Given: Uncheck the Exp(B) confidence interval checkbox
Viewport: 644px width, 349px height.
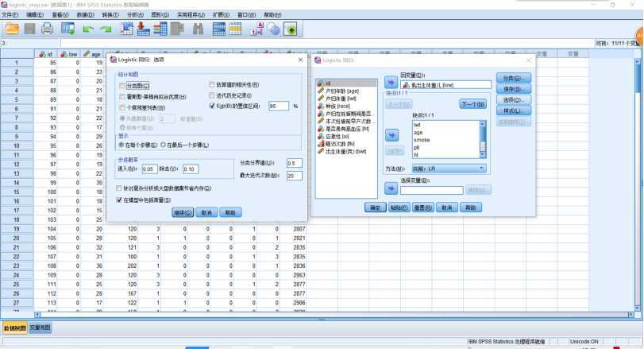Looking at the screenshot, I should click(x=212, y=106).
